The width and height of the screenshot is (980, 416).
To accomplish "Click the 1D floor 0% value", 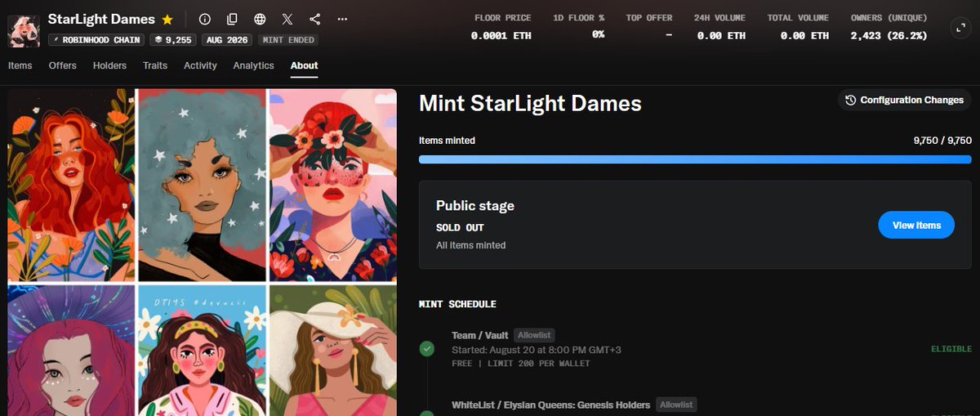I will [x=598, y=34].
